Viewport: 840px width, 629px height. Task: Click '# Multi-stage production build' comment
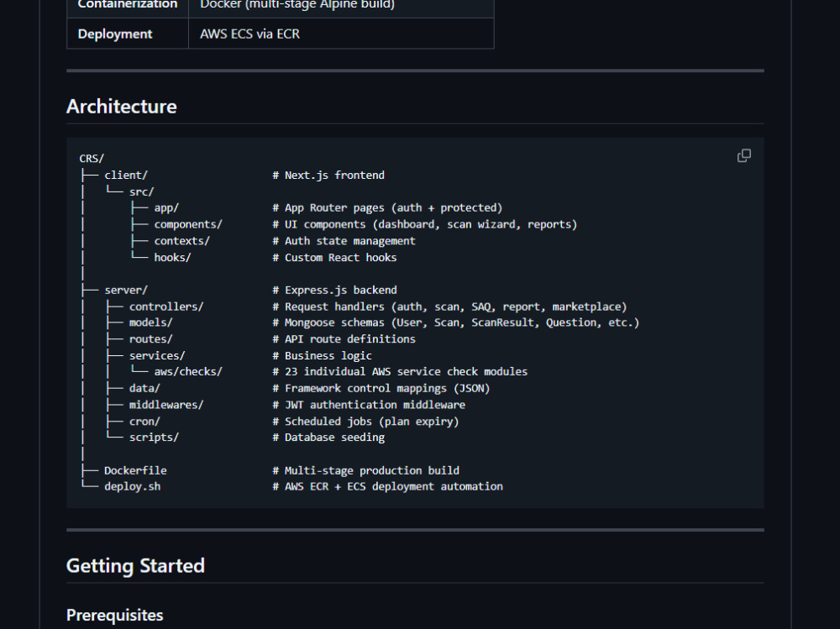(x=365, y=470)
